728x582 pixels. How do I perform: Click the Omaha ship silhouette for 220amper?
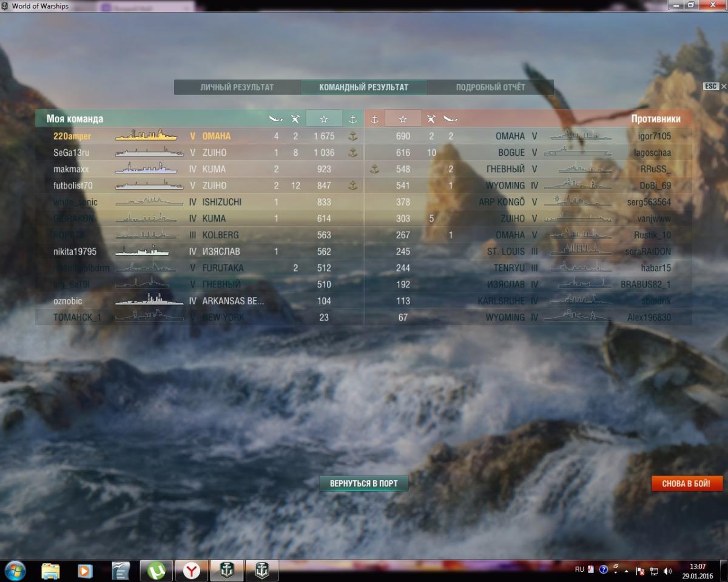pyautogui.click(x=146, y=136)
